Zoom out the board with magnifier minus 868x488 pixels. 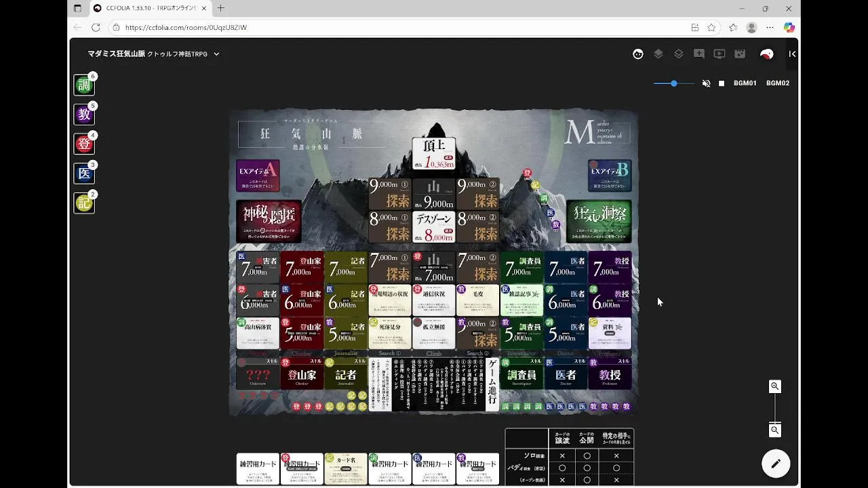[x=774, y=430]
